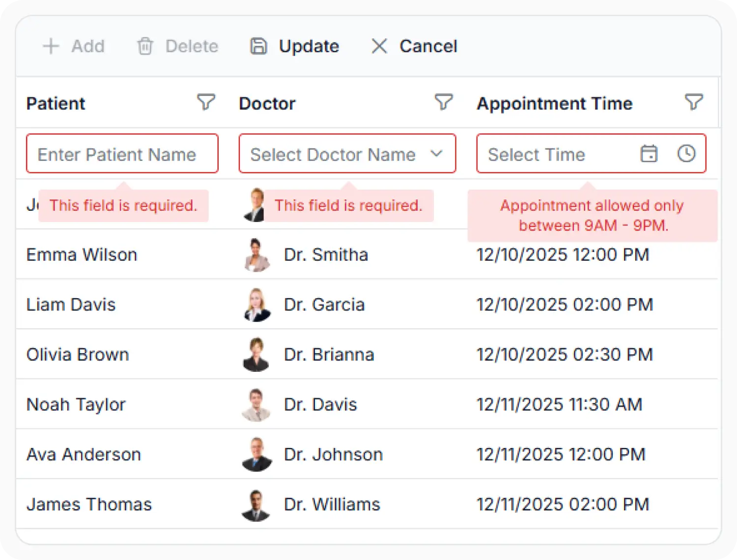Open the calendar date picker icon
This screenshot has height=560, width=737.
649,154
